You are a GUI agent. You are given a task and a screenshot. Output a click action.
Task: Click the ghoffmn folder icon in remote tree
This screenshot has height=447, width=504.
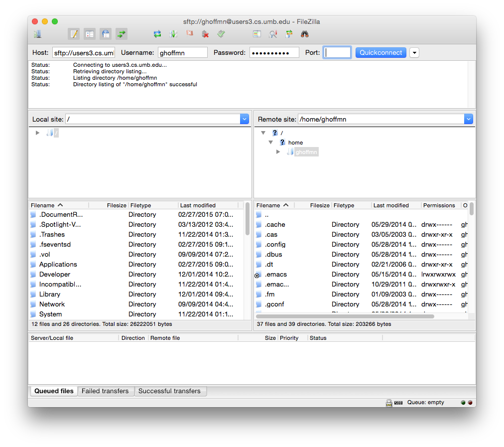pyautogui.click(x=290, y=152)
